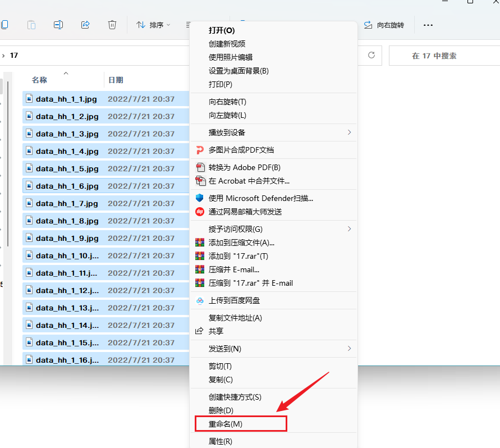500x448 pixels.
Task: Choose 打印(P) in context menu
Action: 221,85
